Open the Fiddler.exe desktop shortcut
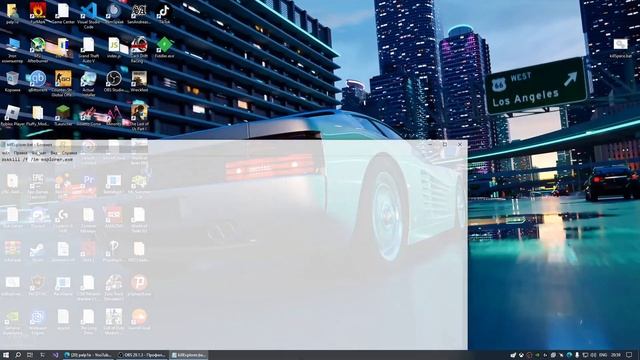The height and width of the screenshot is (360, 640). [x=164, y=47]
